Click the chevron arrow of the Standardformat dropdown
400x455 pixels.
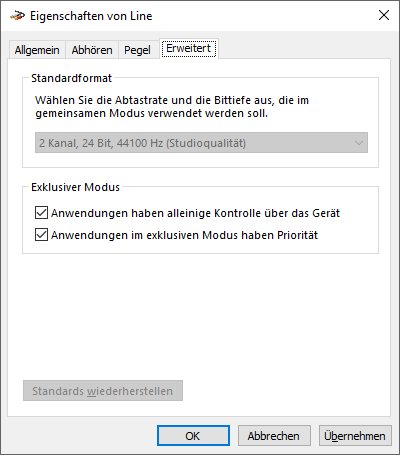coord(359,143)
